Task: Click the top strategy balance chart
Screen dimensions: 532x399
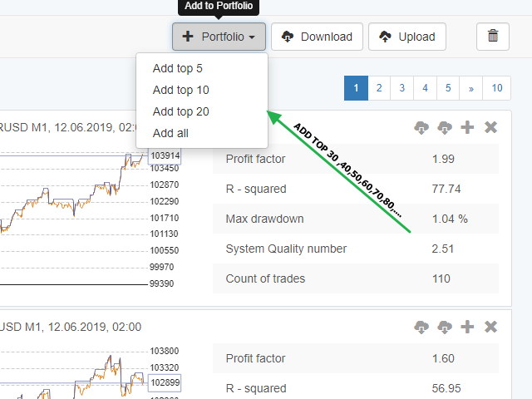Action: (90, 217)
